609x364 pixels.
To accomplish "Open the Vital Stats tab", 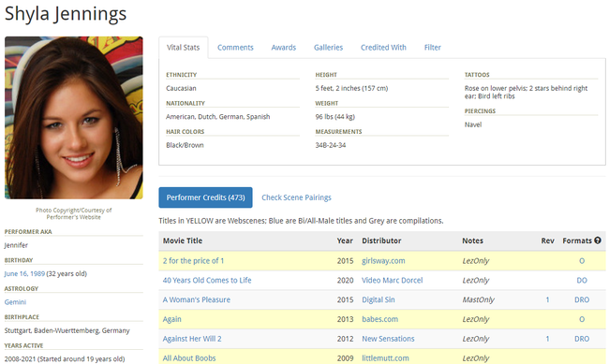I will click(183, 48).
